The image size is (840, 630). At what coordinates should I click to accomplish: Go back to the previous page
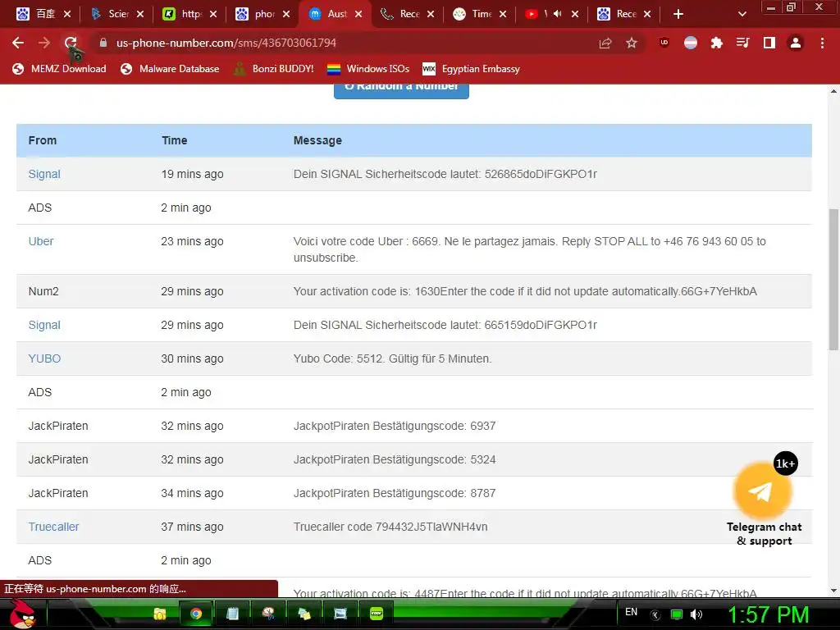pos(18,43)
